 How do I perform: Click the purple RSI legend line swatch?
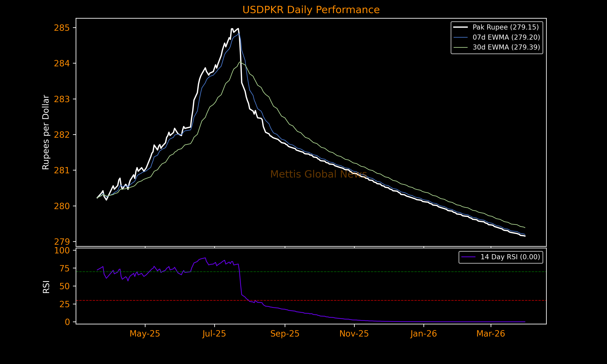[x=468, y=257]
